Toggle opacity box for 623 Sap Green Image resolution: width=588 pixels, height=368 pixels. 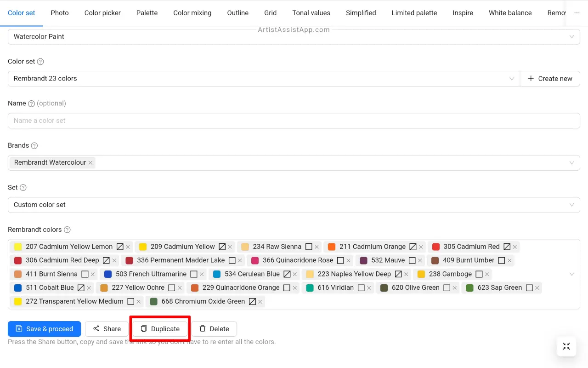pyautogui.click(x=529, y=288)
